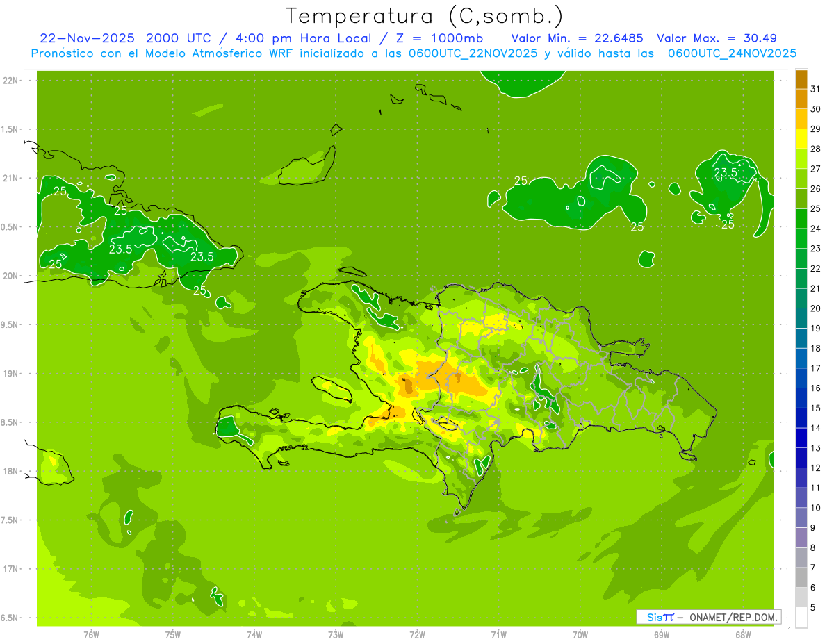Image resolution: width=834 pixels, height=644 pixels.
Task: Click the '69W' longitude axis label
Action: pos(662,634)
